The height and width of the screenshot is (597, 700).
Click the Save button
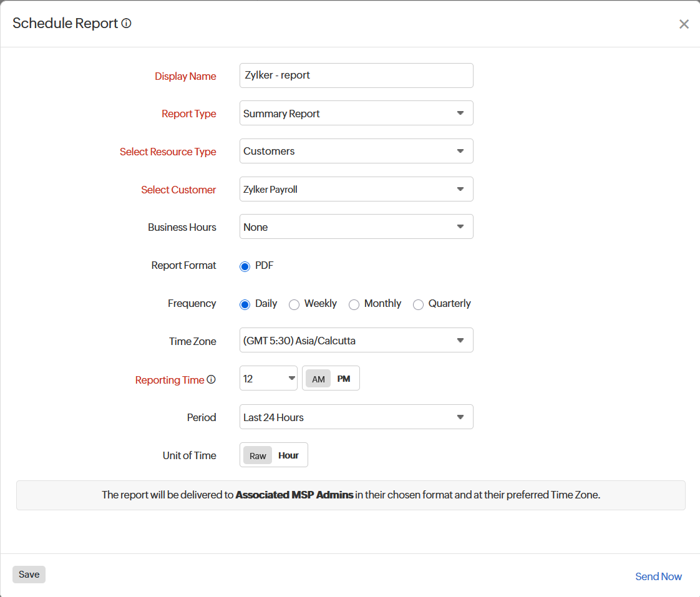pos(29,574)
